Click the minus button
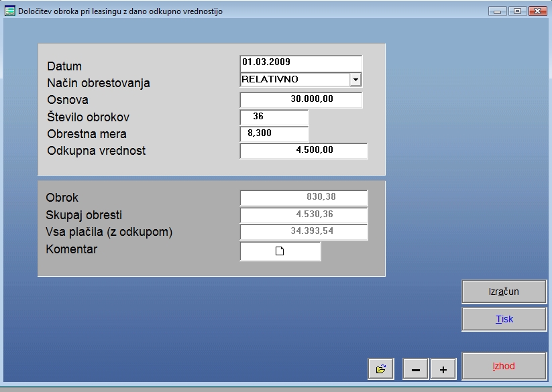The height and width of the screenshot is (392, 552). [x=416, y=369]
